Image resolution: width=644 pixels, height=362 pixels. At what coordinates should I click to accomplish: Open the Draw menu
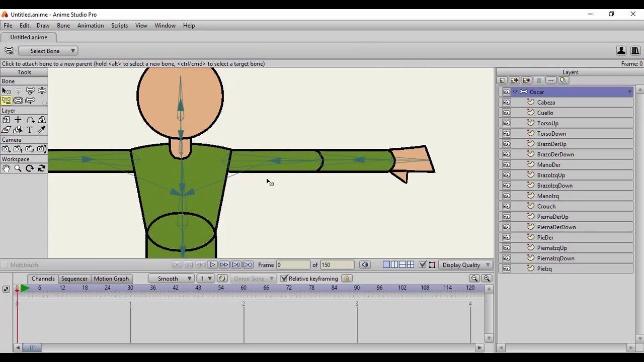click(x=43, y=26)
